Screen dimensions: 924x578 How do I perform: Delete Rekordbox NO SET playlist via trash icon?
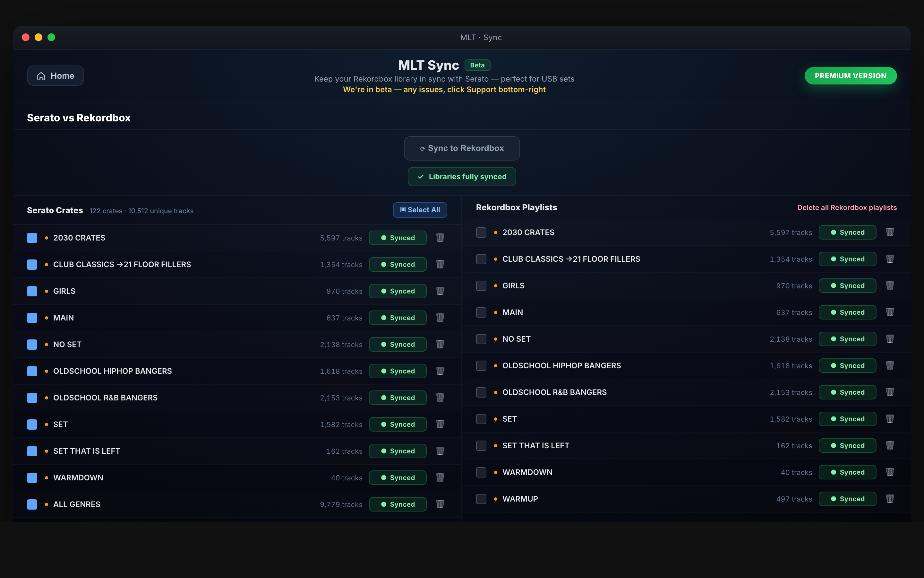coord(890,339)
